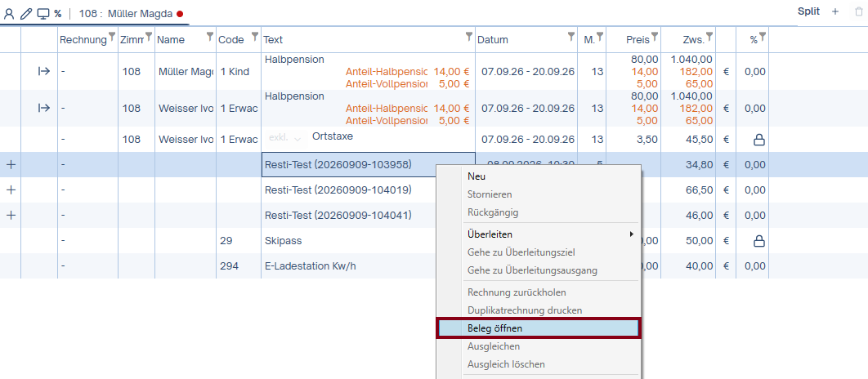Select the E-Ladestation Kw/h text cell
Screen dimensions: 868x379
311,266
